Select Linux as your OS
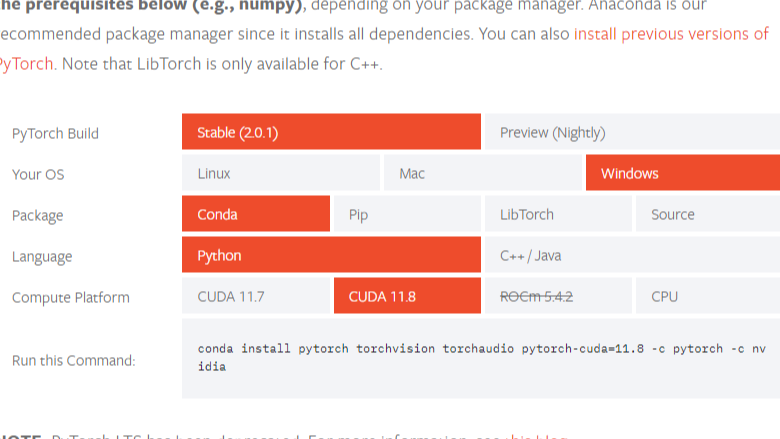The height and width of the screenshot is (439, 780). click(280, 173)
